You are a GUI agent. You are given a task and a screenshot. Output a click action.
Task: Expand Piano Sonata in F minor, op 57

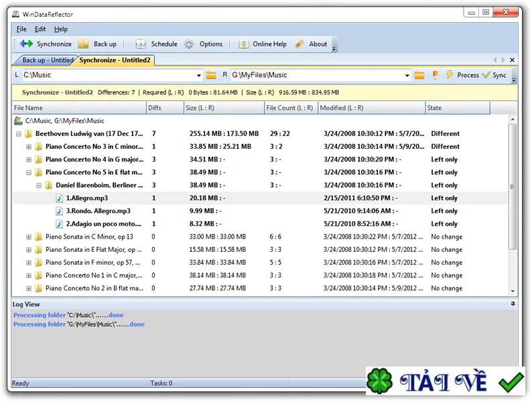click(29, 263)
